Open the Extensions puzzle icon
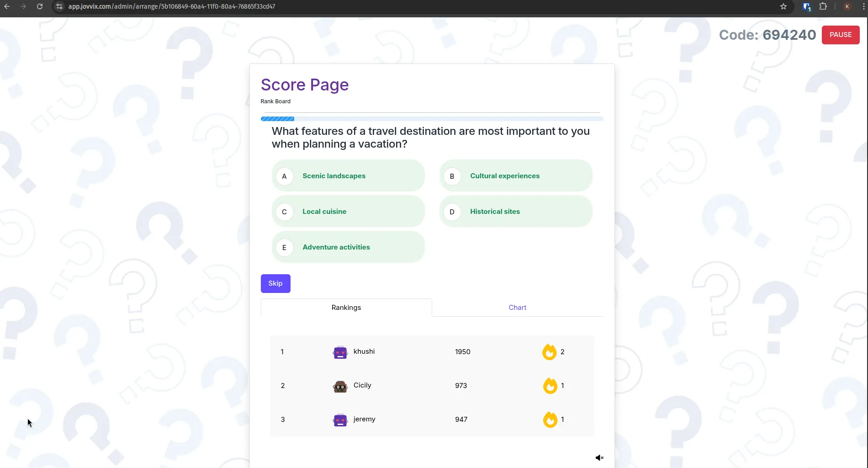This screenshot has height=468, width=868. (823, 6)
